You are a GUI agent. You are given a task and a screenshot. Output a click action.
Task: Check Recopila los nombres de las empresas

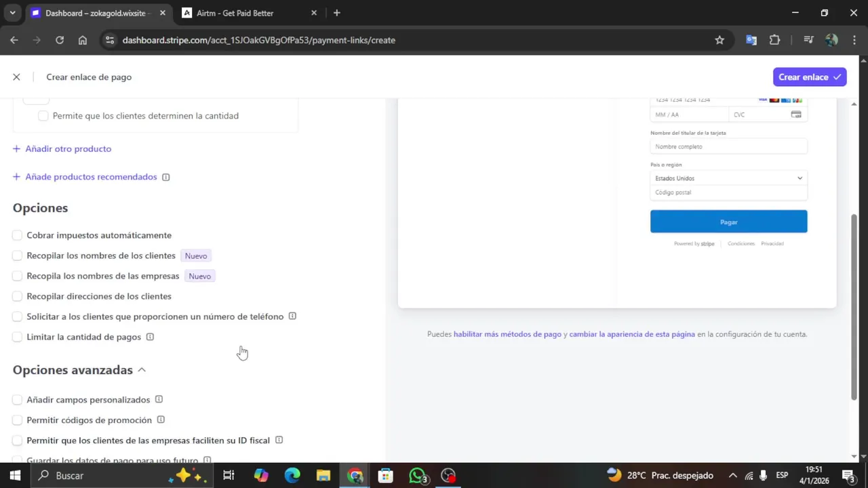[x=17, y=276]
